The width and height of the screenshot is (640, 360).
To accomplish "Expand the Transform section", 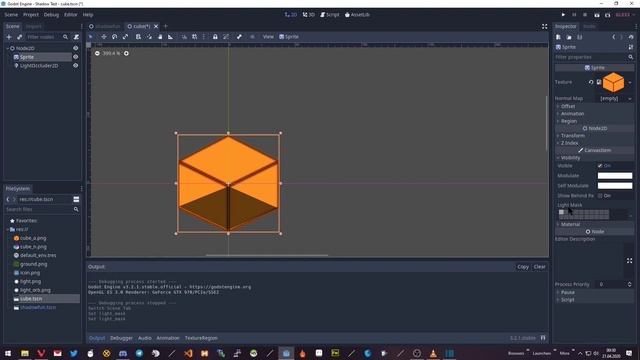I will pos(573,136).
